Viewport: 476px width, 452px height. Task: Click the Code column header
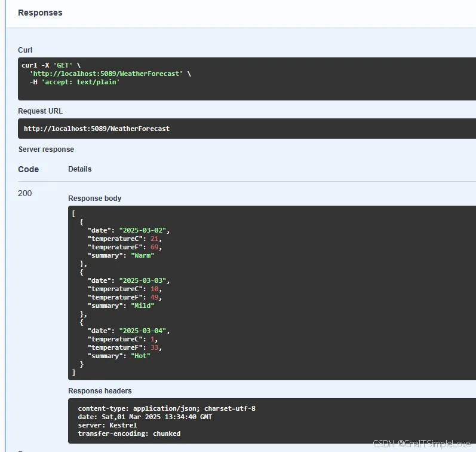tap(28, 169)
